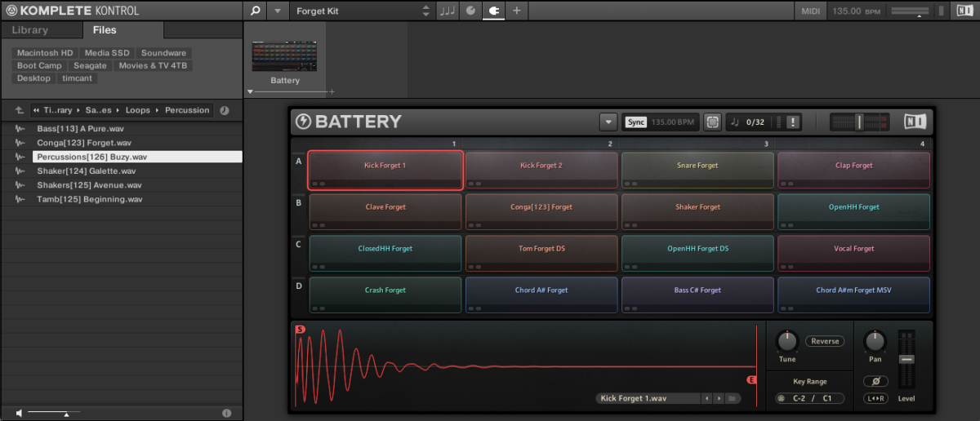Select the Media SSD location

(108, 52)
